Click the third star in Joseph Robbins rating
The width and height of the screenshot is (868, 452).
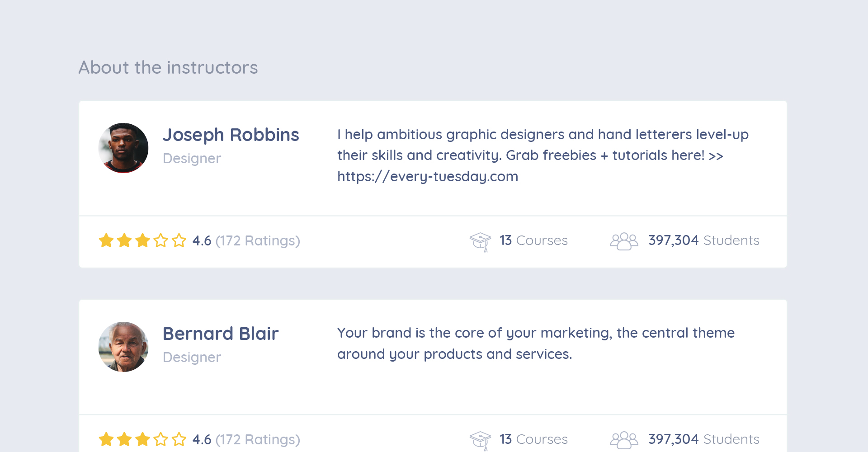[142, 240]
